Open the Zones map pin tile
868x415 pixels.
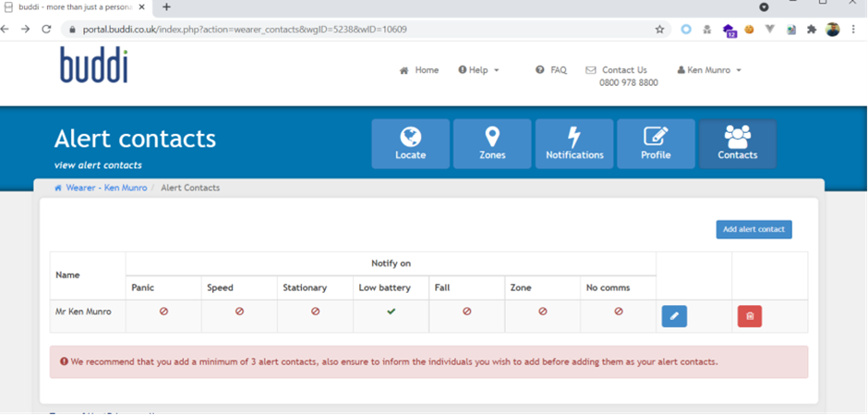(492, 143)
